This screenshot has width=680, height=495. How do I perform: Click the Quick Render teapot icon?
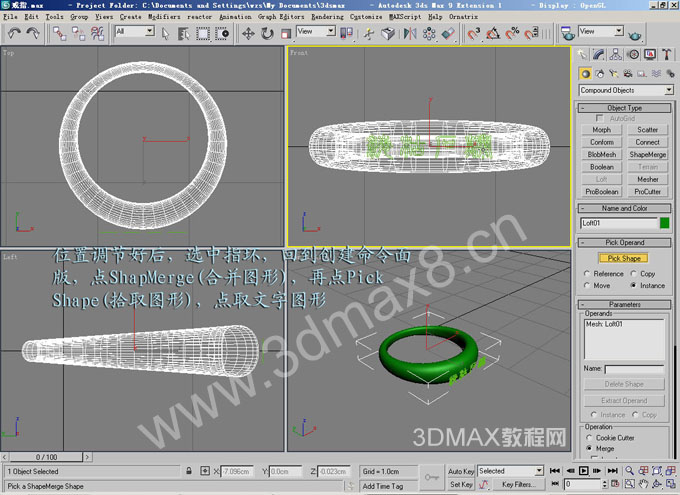point(635,34)
